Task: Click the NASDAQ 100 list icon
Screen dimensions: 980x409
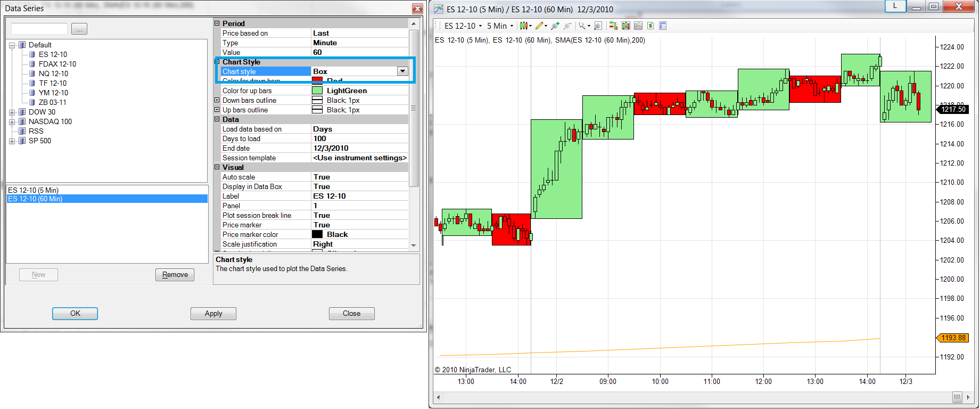Action: pos(22,121)
